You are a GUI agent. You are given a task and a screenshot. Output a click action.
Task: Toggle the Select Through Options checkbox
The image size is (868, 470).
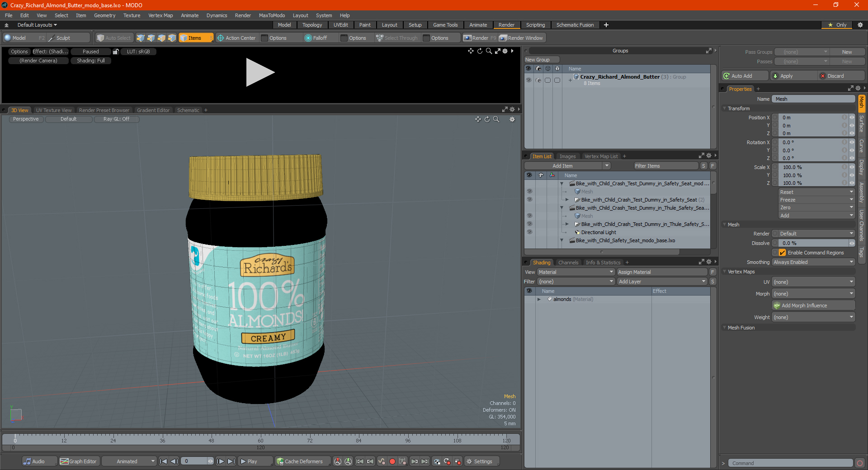(426, 38)
